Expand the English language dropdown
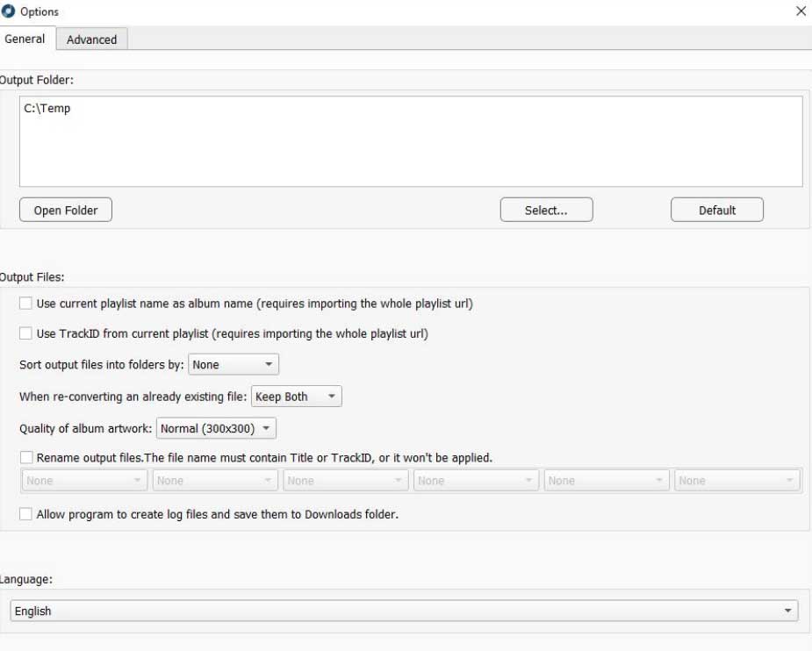The width and height of the screenshot is (812, 651). pos(404,612)
